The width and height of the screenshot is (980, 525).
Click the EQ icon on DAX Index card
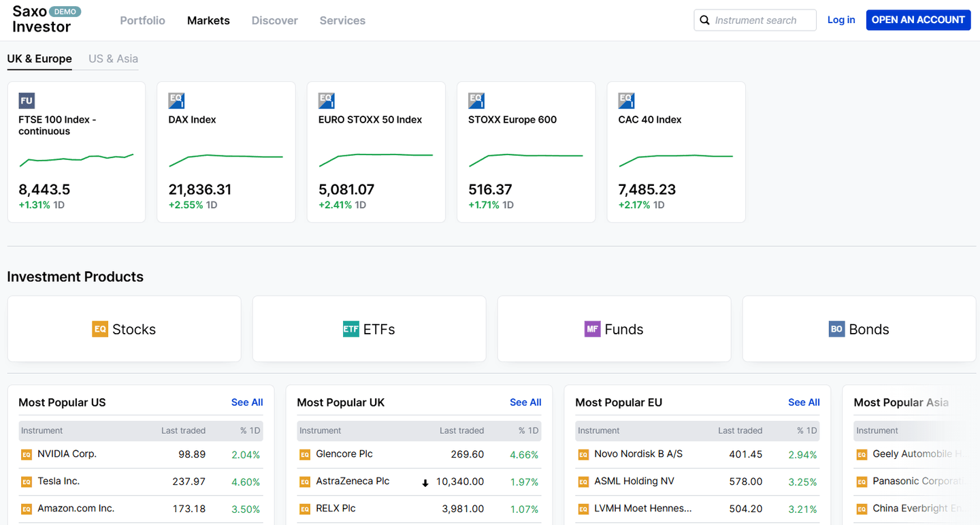click(x=176, y=101)
